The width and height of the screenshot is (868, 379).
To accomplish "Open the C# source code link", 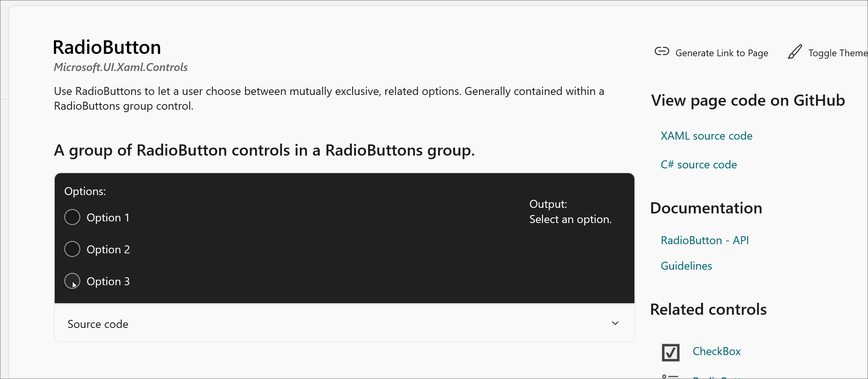I will [699, 164].
